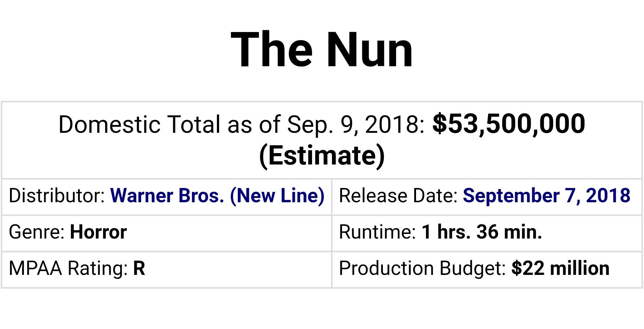Click empty space in the Genre row cell
Image resolution: width=644 pixels, height=329 pixels.
228,233
